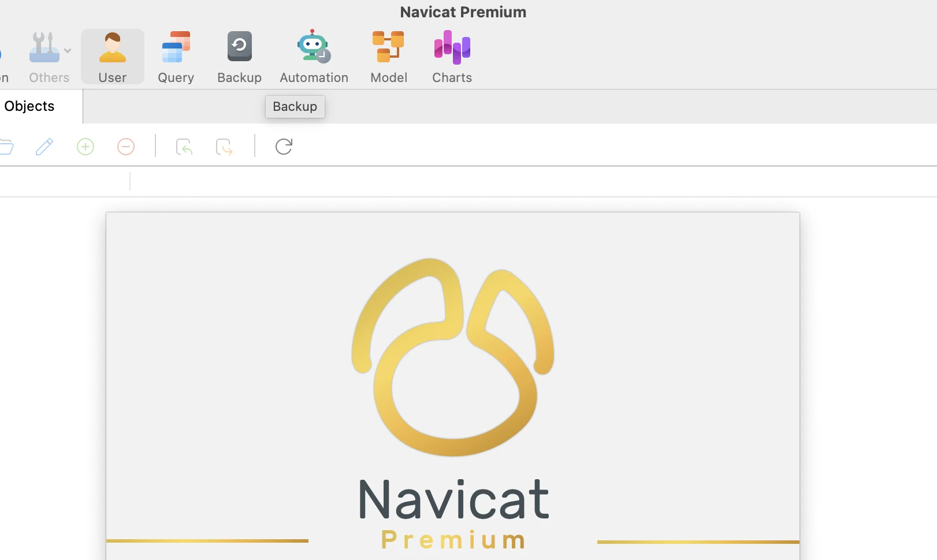
Task: Click the red minus delete user icon
Action: click(x=126, y=147)
